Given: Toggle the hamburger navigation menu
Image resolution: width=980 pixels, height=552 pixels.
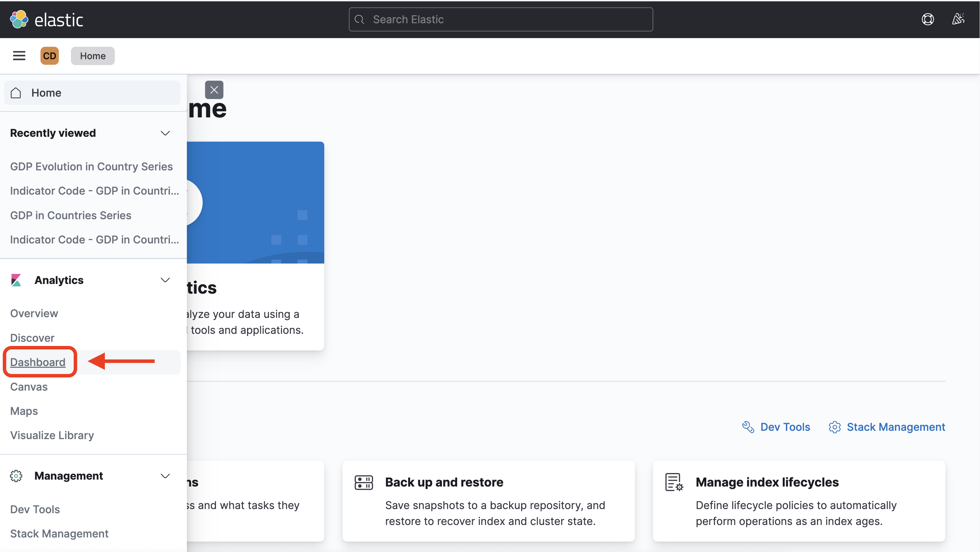Looking at the screenshot, I should click(x=19, y=56).
